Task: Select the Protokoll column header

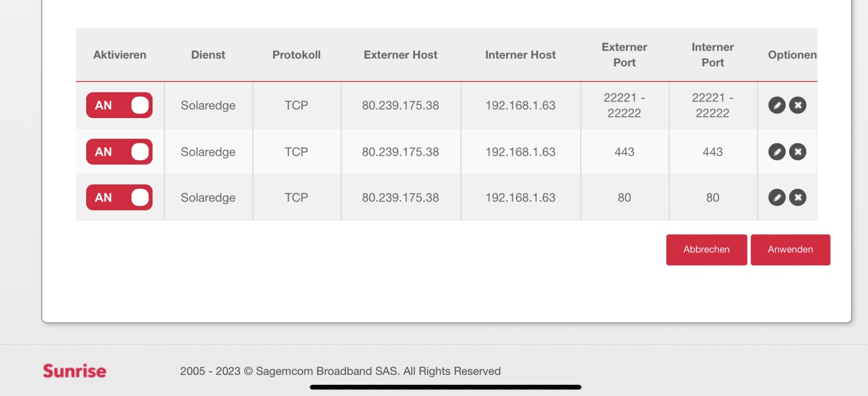Action: click(296, 55)
